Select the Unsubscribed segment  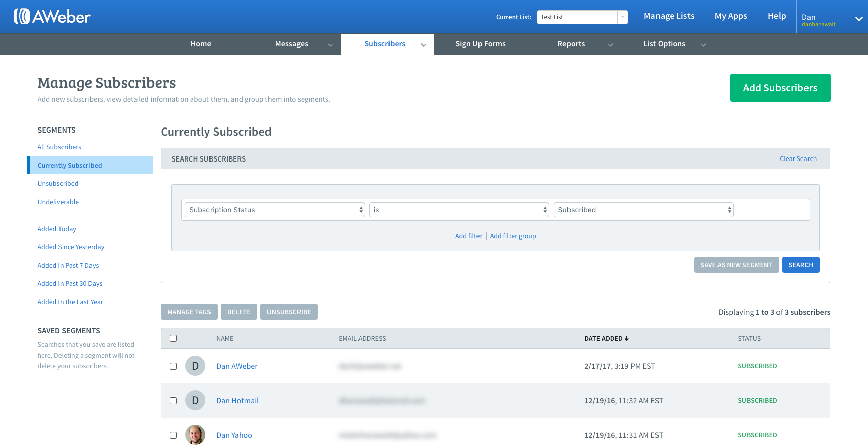tap(58, 184)
